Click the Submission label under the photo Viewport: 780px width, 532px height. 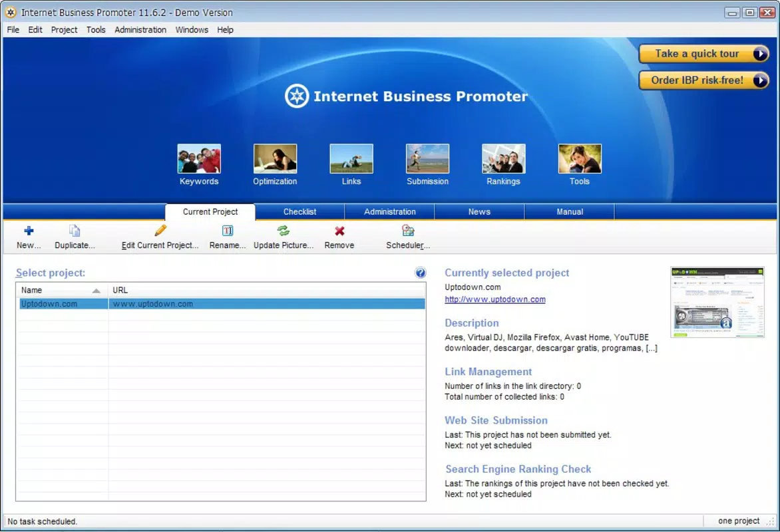click(427, 182)
